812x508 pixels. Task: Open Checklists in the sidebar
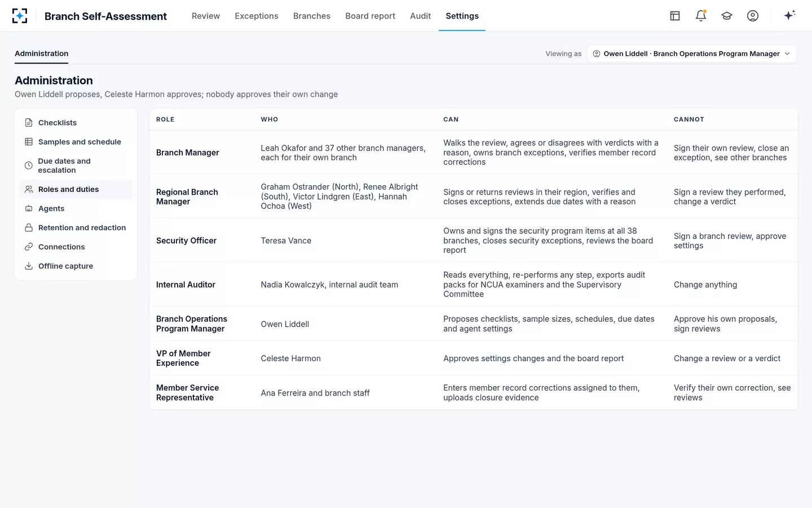click(76, 122)
